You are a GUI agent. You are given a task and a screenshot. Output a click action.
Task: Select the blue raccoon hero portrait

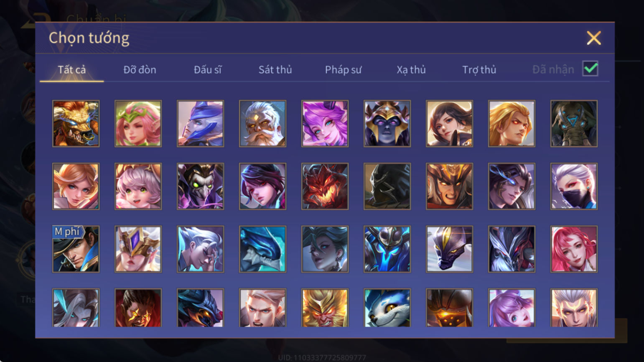coord(387,308)
